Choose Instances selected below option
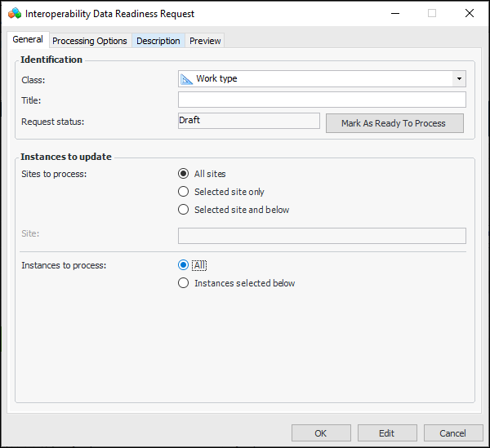The width and height of the screenshot is (490, 448). coord(184,283)
